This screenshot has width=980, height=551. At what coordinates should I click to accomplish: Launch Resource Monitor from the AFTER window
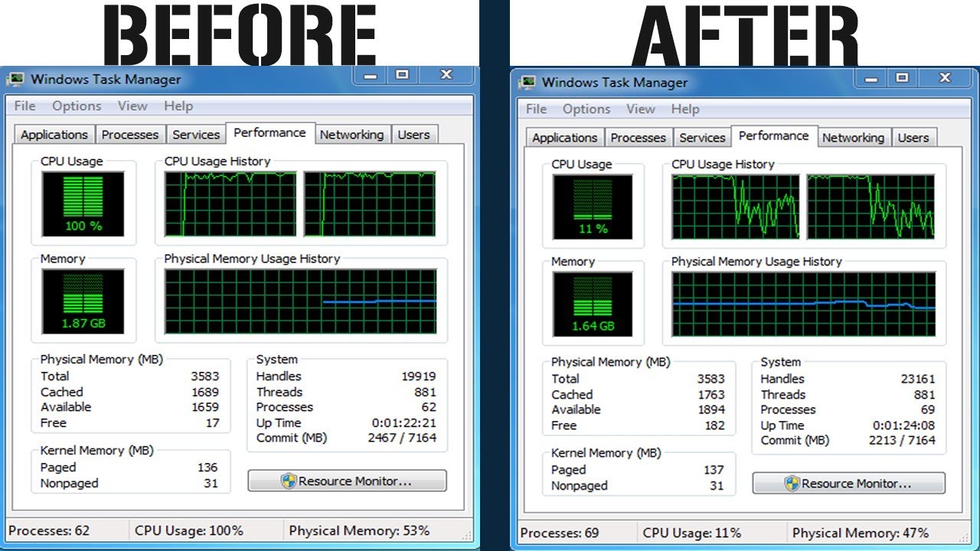click(x=849, y=484)
